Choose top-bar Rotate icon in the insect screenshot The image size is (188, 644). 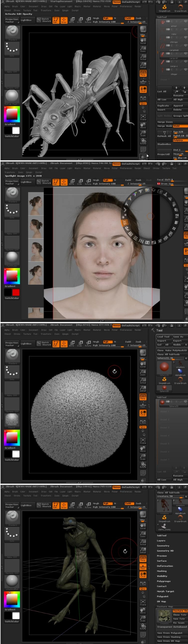coord(88,20)
